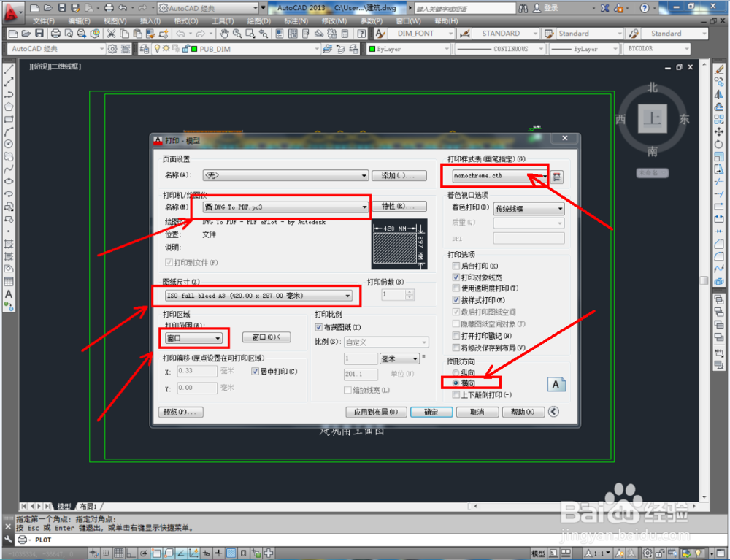
Task: Click the Cut scissors icon
Action: [x=111, y=34]
